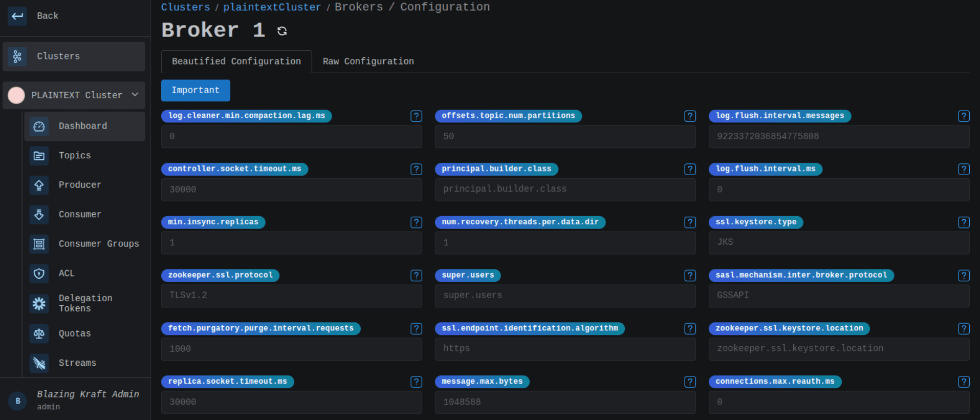Open the ACL shield icon
The height and width of the screenshot is (420, 980).
point(39,274)
